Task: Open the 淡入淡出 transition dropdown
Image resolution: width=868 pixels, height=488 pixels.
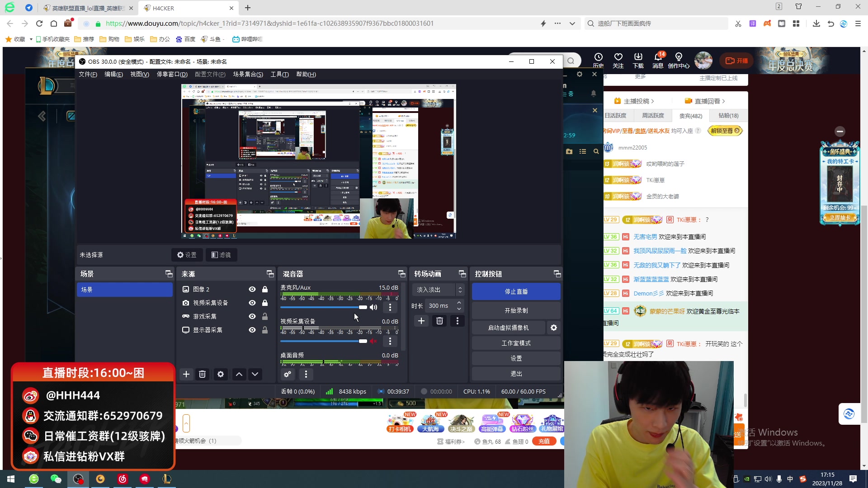Action: click(438, 290)
